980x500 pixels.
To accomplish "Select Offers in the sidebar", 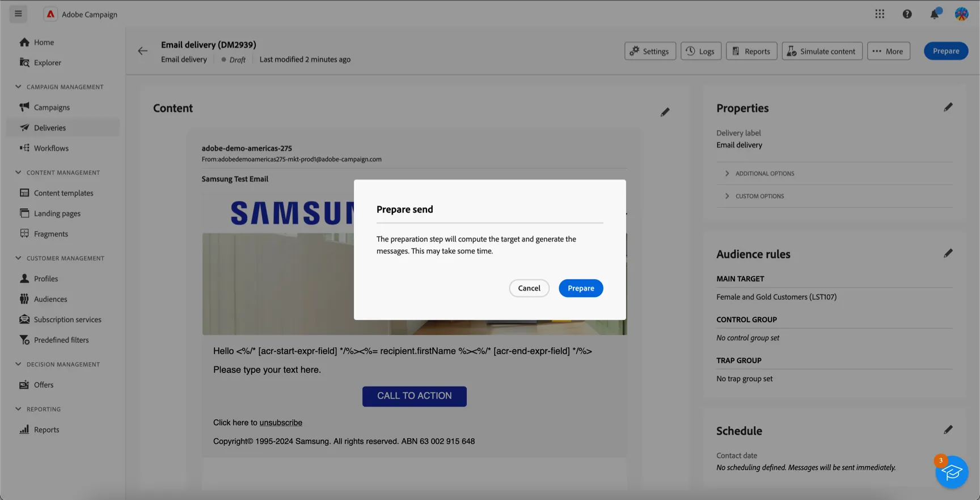I will pyautogui.click(x=44, y=385).
